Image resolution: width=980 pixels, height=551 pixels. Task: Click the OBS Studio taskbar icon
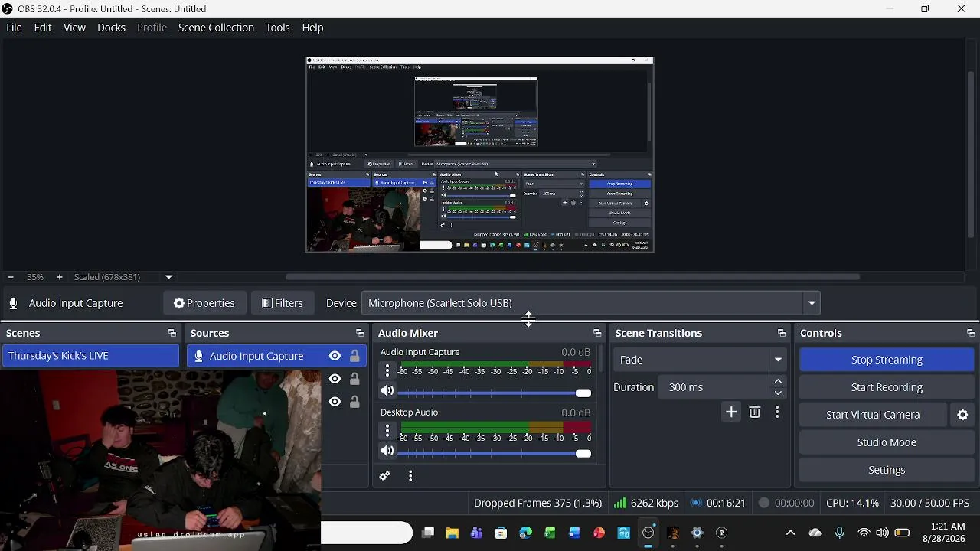tap(648, 533)
